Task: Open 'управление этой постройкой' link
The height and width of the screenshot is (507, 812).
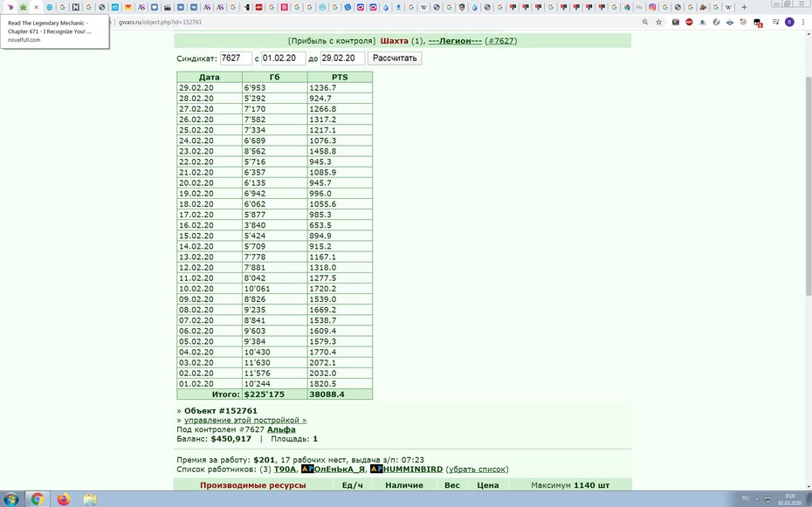Action: point(245,420)
